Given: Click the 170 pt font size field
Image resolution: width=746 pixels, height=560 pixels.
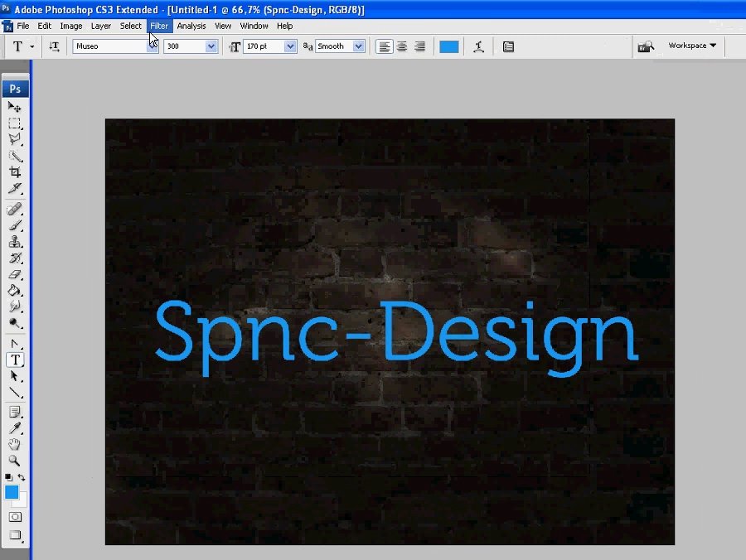Looking at the screenshot, I should point(264,46).
